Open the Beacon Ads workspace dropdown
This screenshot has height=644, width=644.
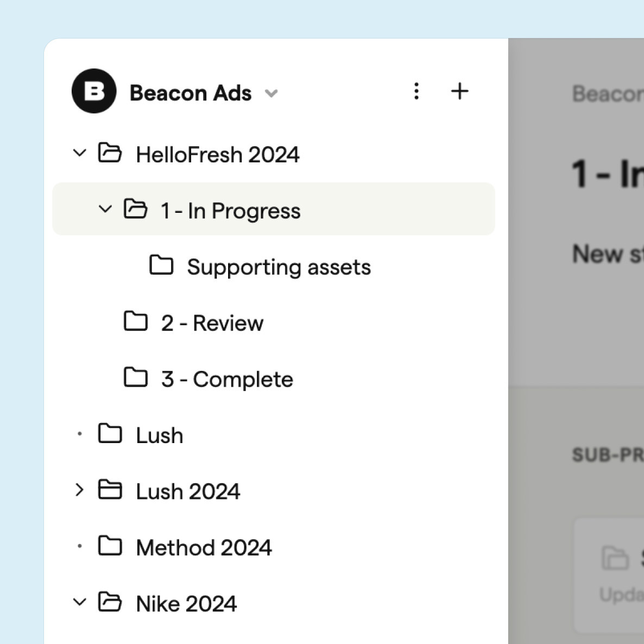pos(272,93)
